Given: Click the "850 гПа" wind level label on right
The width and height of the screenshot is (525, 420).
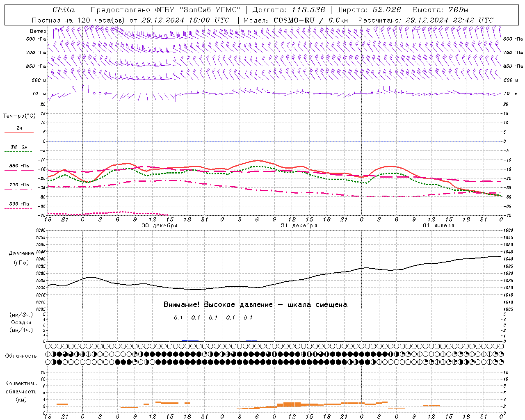Looking at the screenshot, I should point(513,66).
